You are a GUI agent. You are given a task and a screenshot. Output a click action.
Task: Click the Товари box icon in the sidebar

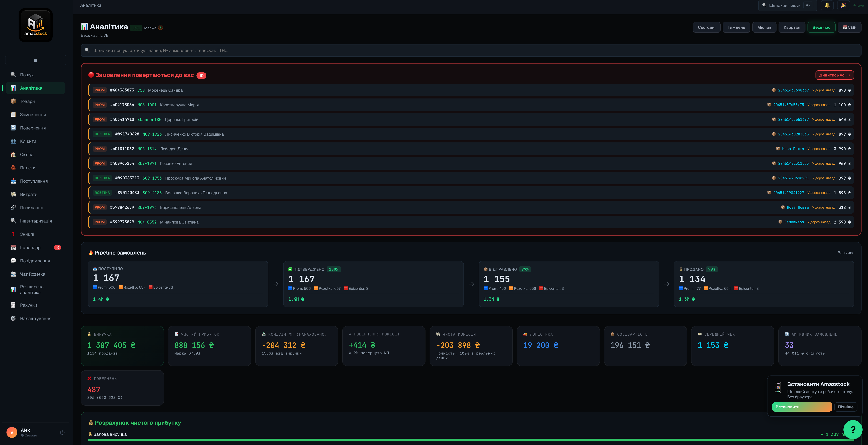click(x=13, y=101)
